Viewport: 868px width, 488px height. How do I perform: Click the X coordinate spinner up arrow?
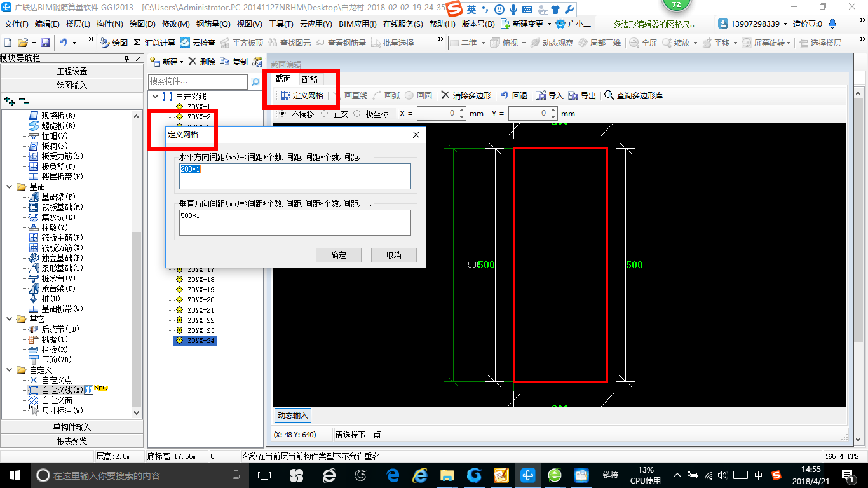(462, 111)
